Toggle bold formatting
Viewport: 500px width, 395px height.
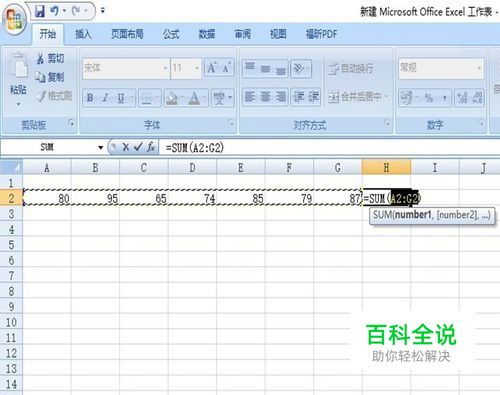pyautogui.click(x=90, y=98)
